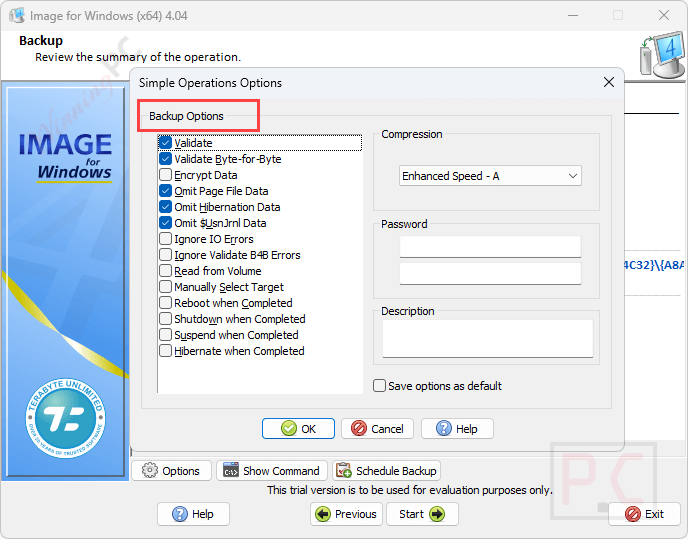Open Schedule Backup

click(387, 471)
